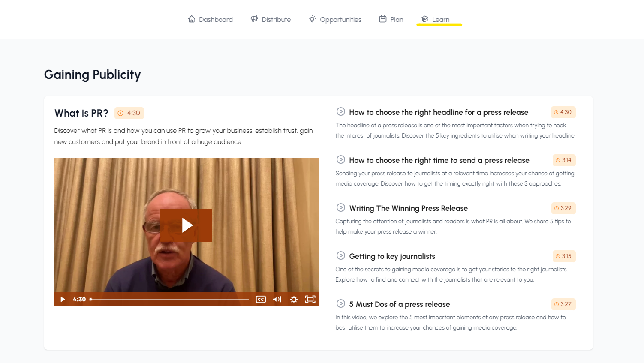Open the Plan calendar icon

[x=382, y=19]
